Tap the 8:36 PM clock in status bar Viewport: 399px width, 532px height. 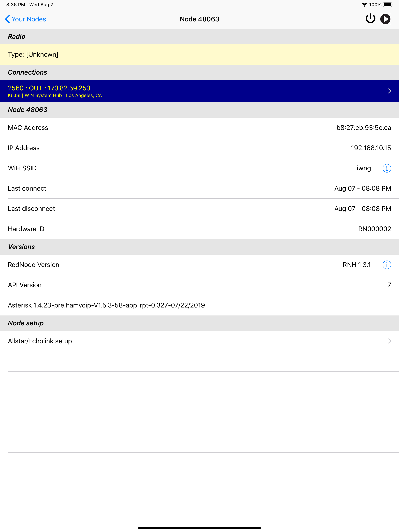[x=16, y=4]
